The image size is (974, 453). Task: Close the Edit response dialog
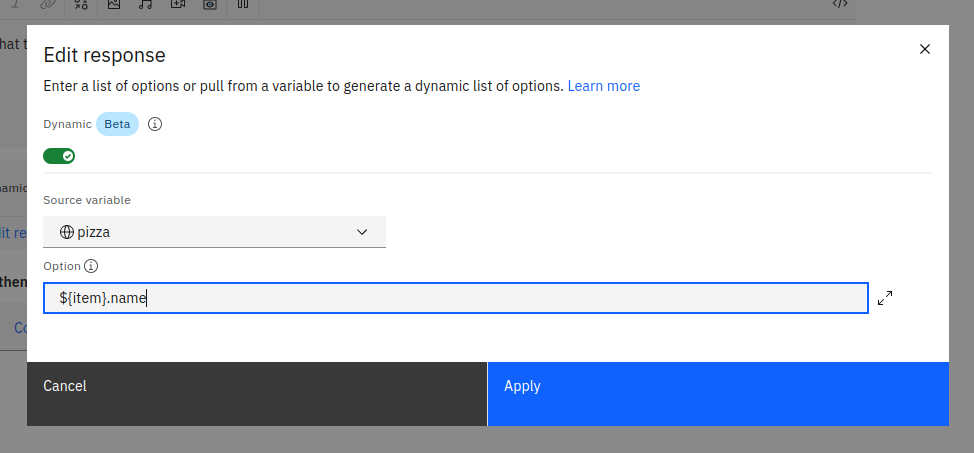(924, 50)
